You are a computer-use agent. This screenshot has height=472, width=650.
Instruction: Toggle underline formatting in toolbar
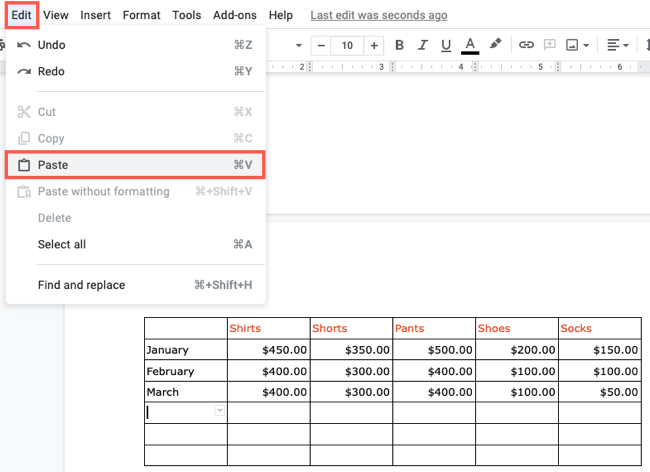point(446,45)
